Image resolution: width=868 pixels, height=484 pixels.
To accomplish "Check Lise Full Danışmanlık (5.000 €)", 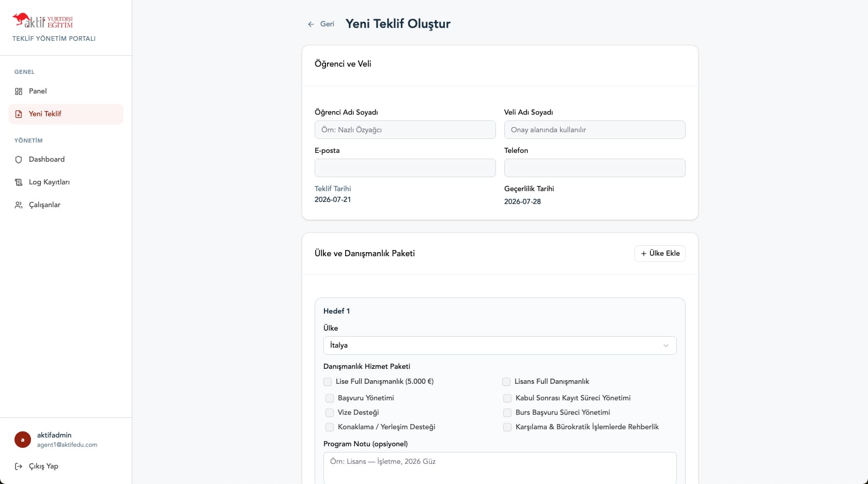I will [328, 382].
